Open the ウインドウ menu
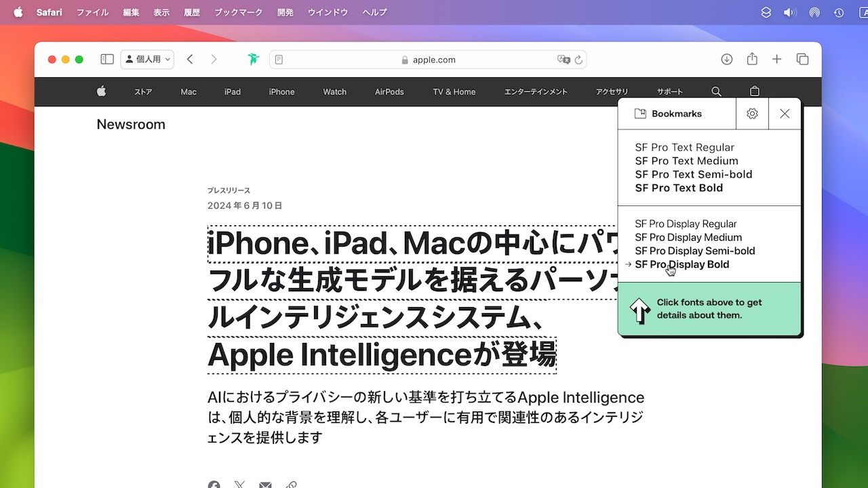The image size is (868, 488). point(328,12)
